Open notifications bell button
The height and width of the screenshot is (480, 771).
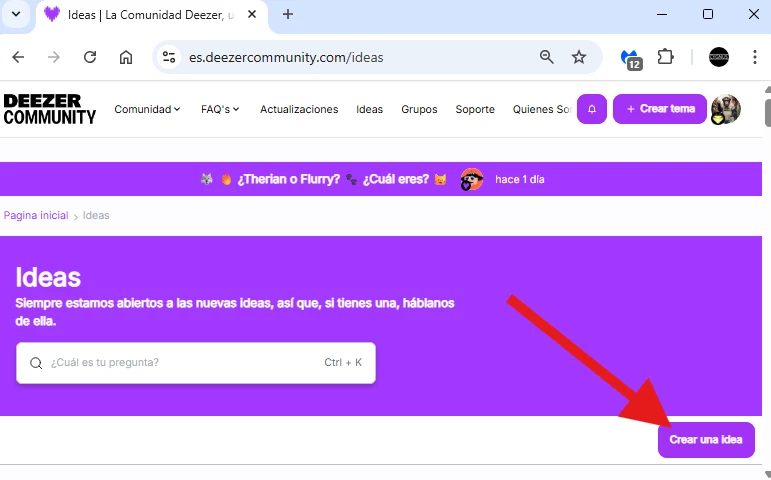click(x=592, y=109)
